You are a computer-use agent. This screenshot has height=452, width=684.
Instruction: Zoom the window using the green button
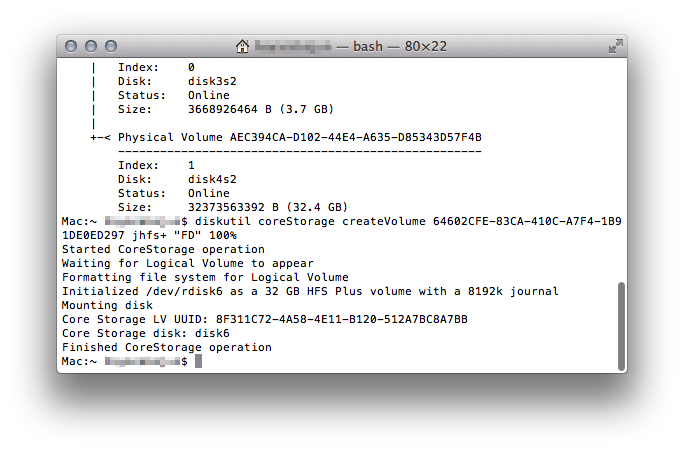[x=111, y=46]
